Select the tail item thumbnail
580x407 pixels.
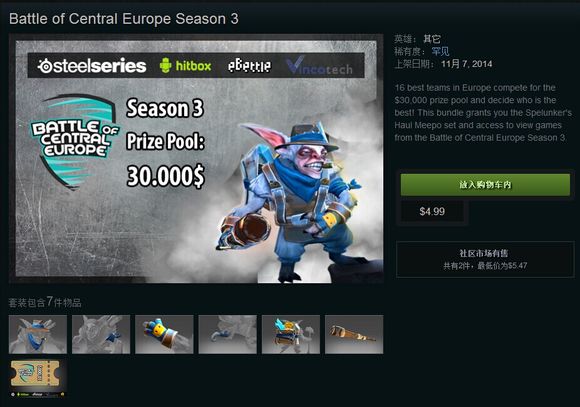tap(227, 334)
